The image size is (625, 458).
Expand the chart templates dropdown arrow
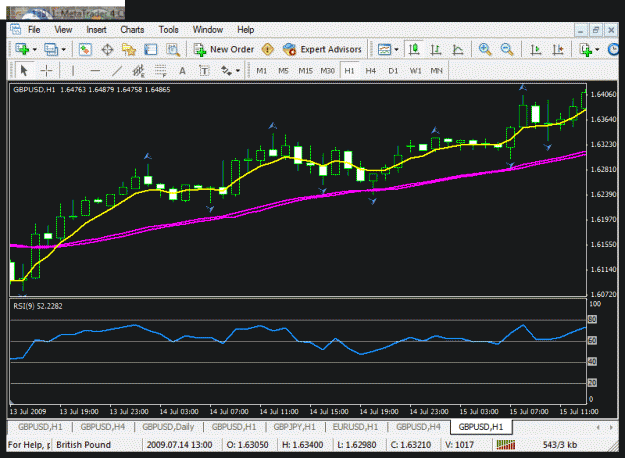point(397,50)
